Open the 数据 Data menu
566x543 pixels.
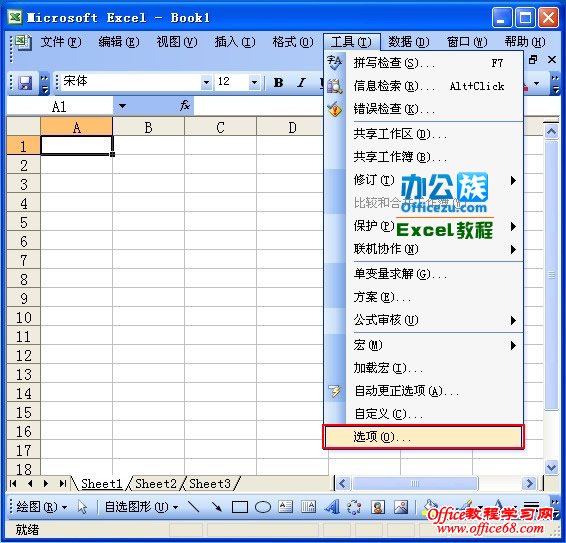409,42
